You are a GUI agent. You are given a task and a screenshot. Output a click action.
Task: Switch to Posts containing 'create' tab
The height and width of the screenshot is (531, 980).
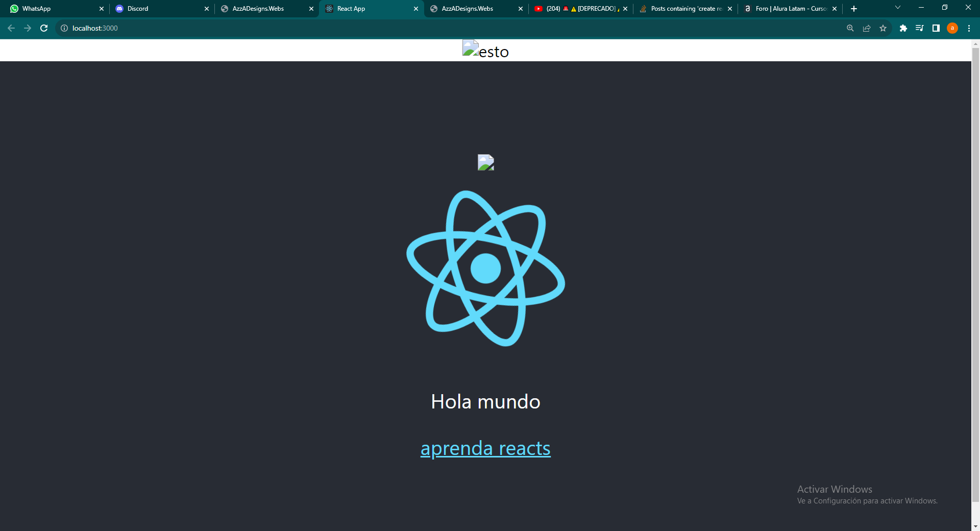pyautogui.click(x=685, y=9)
